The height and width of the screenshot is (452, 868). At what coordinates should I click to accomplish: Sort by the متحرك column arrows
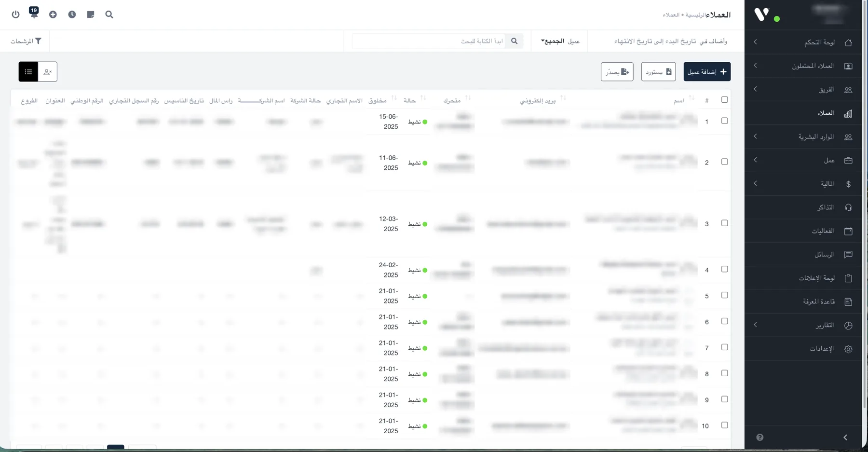[468, 98]
